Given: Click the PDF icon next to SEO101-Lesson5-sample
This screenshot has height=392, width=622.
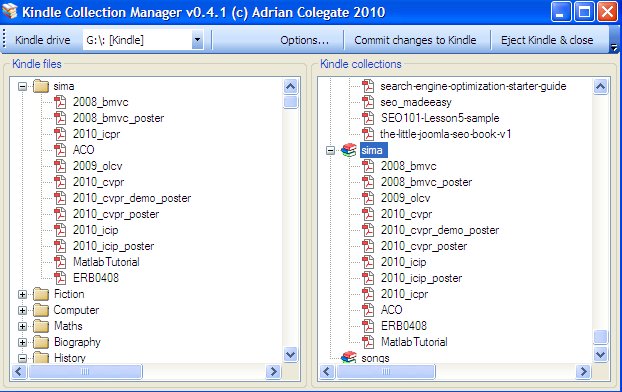Looking at the screenshot, I should pyautogui.click(x=368, y=118).
